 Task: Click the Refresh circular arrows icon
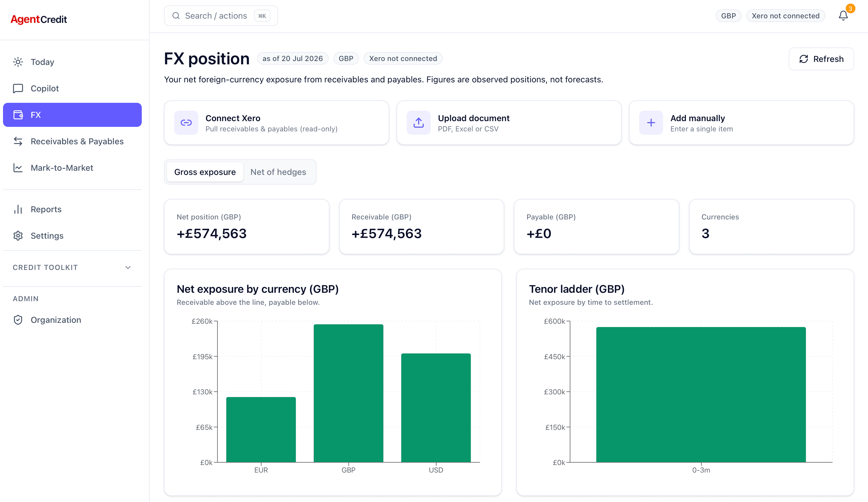point(804,59)
